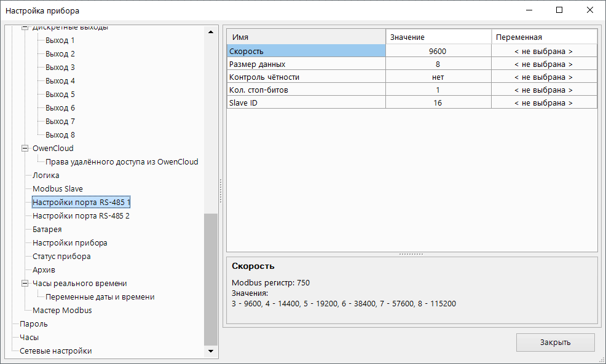This screenshot has height=364, width=606.
Task: Click the Закрыть button
Action: click(x=555, y=343)
